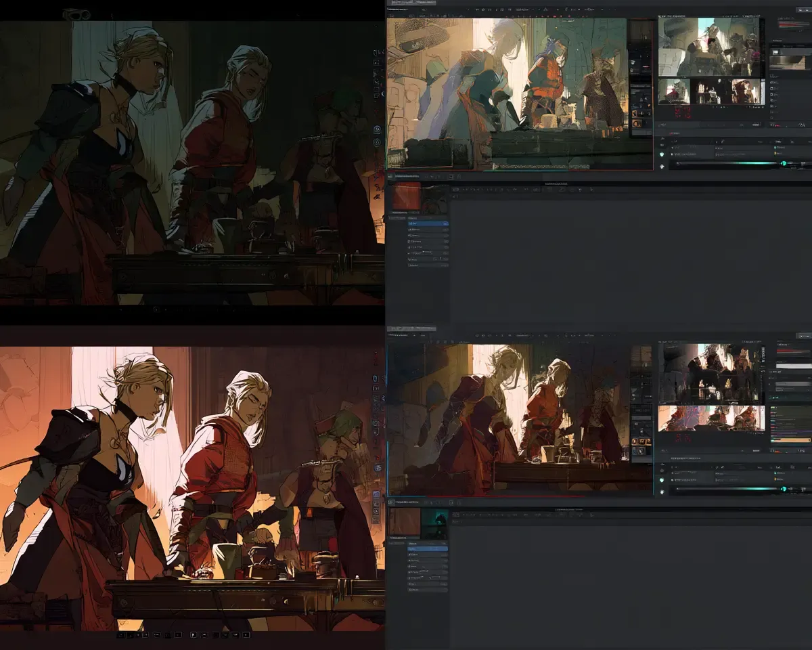
Task: Select the brown media thumbnail in lower editor bin
Action: (x=405, y=523)
